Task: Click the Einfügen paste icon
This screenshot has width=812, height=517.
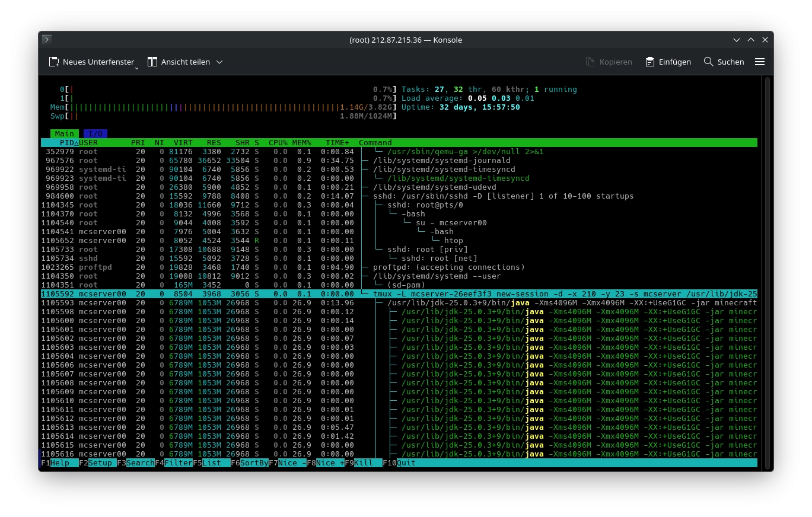Action: click(x=650, y=62)
